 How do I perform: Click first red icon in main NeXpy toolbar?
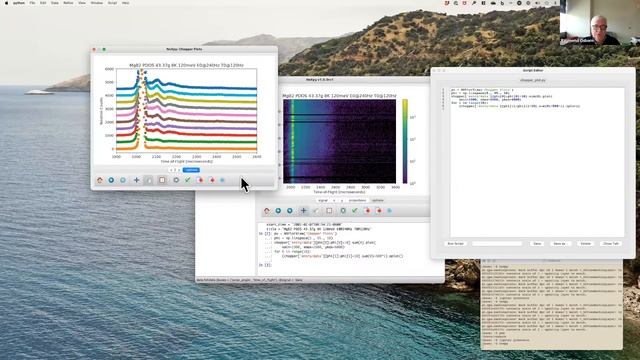tap(367, 211)
